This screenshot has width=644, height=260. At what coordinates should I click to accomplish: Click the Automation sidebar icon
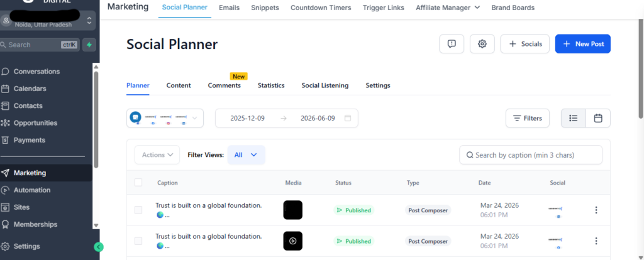[x=5, y=190]
